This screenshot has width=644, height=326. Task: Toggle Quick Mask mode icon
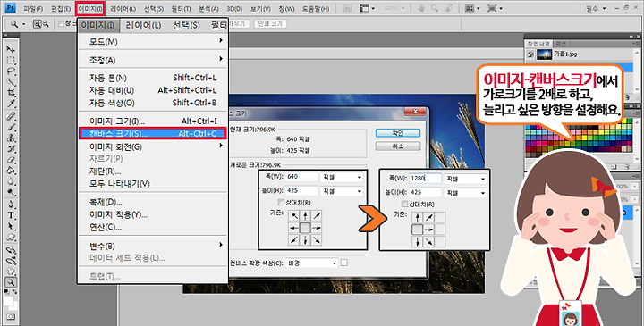(11, 317)
